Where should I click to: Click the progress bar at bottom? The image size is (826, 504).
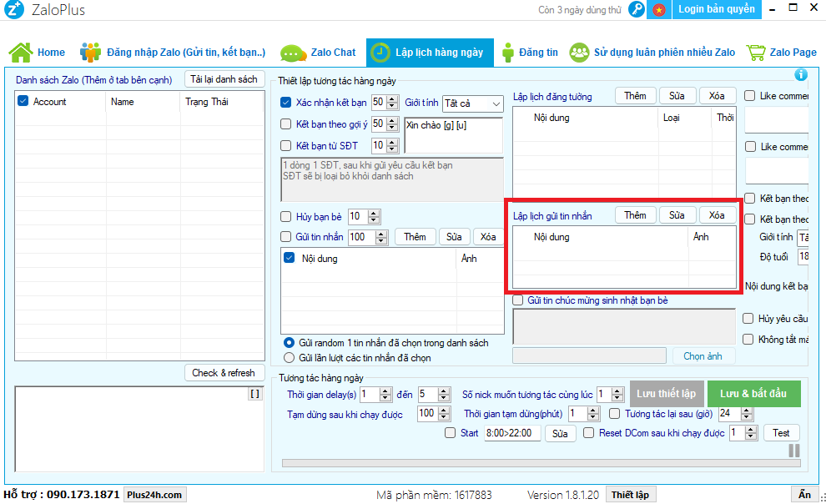pos(541,463)
